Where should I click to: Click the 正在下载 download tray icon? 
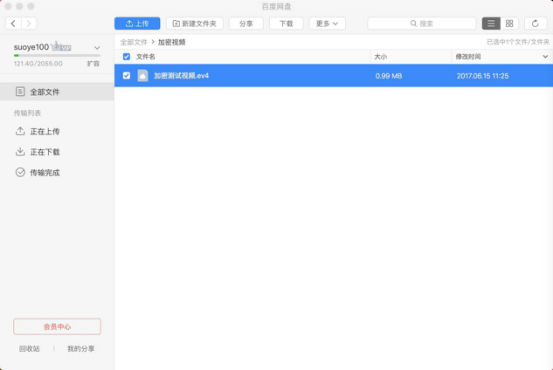(x=20, y=152)
